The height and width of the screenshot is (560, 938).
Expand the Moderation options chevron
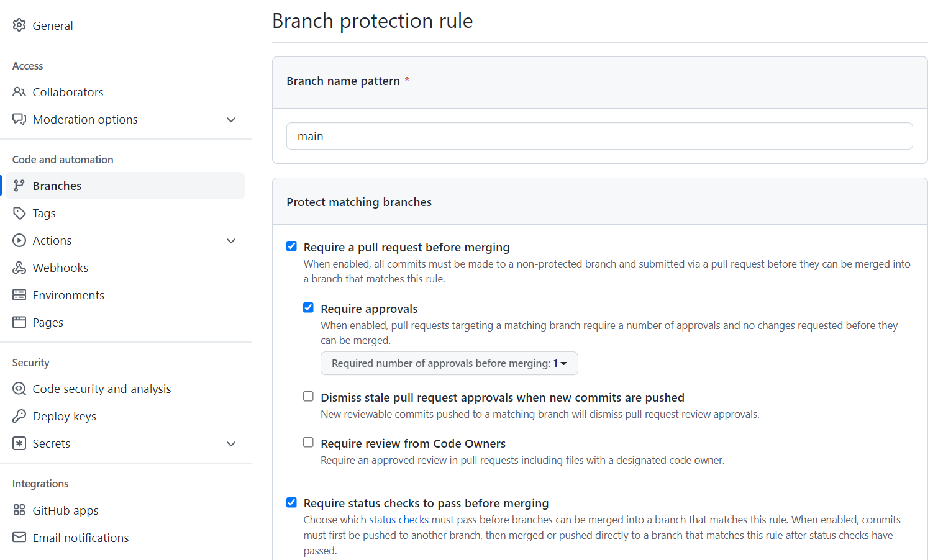(231, 120)
